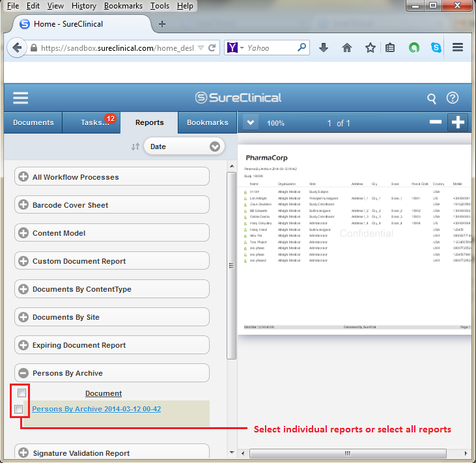The width and height of the screenshot is (476, 463).
Task: Select the Home - SureClinical browser tab
Action: (x=82, y=24)
